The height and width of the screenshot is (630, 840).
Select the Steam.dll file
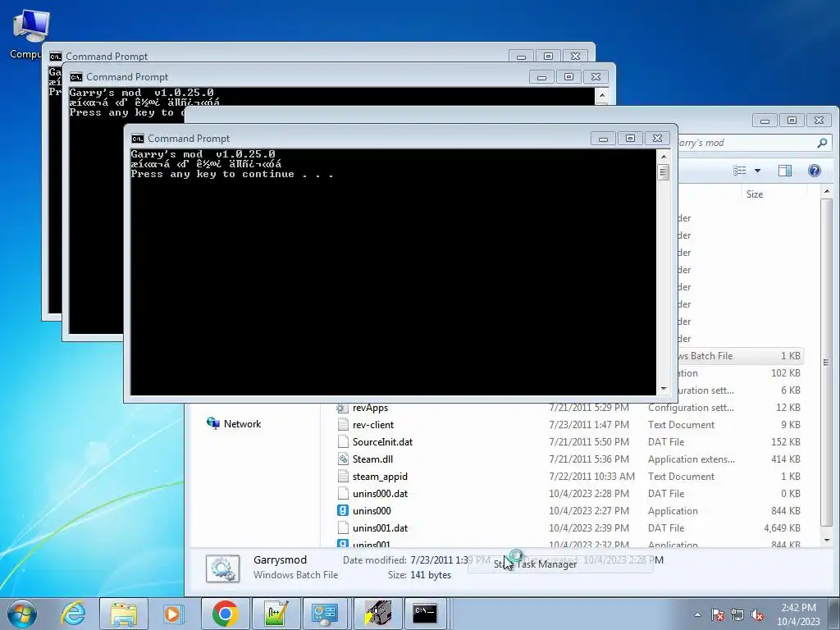point(372,459)
